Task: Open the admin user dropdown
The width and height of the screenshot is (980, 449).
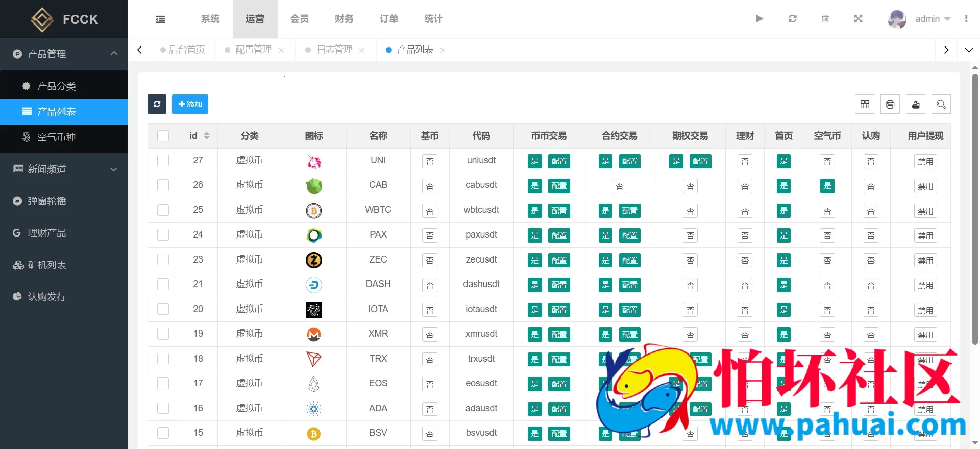Action: click(933, 19)
